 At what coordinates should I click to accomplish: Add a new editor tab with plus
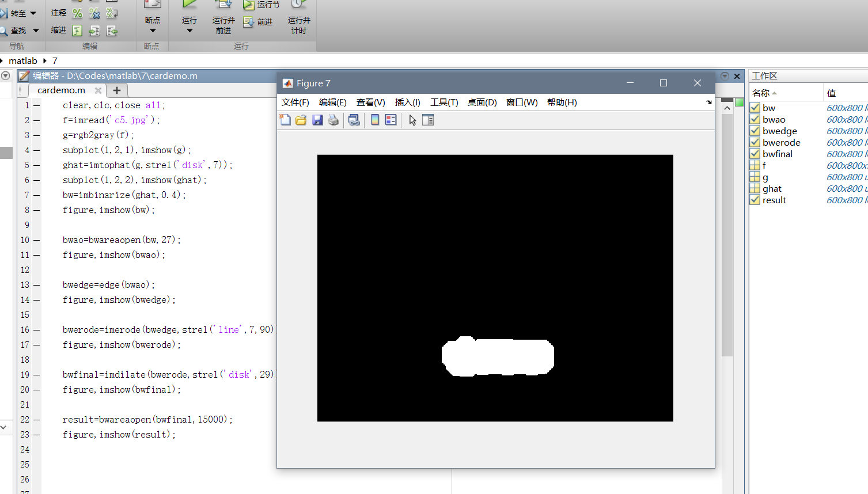117,90
